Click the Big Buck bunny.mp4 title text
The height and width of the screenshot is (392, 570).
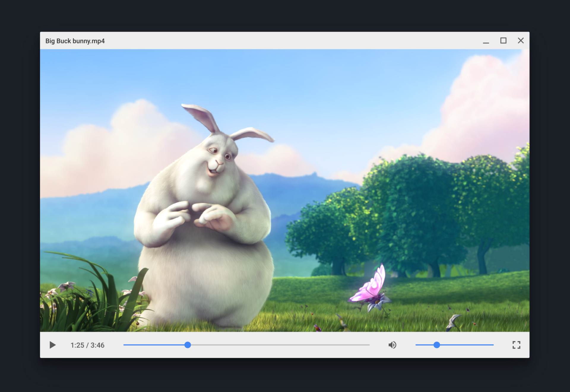point(75,41)
